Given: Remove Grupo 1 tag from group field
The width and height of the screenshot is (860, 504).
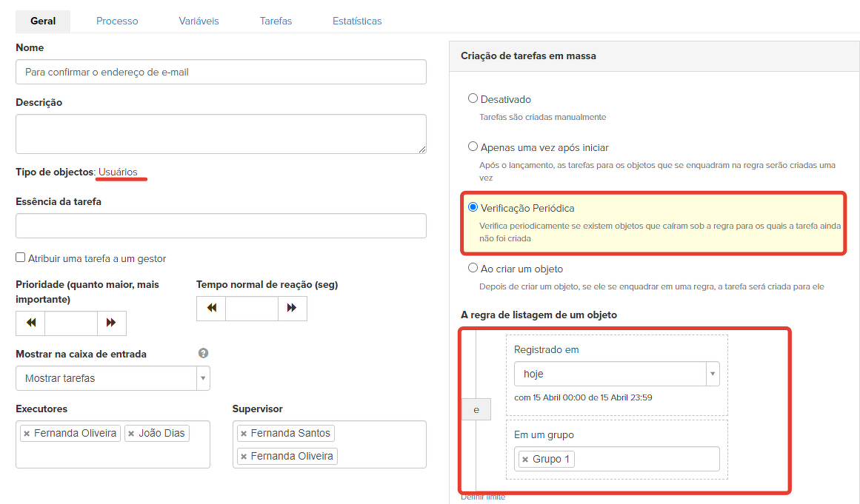Looking at the screenshot, I should tap(525, 460).
